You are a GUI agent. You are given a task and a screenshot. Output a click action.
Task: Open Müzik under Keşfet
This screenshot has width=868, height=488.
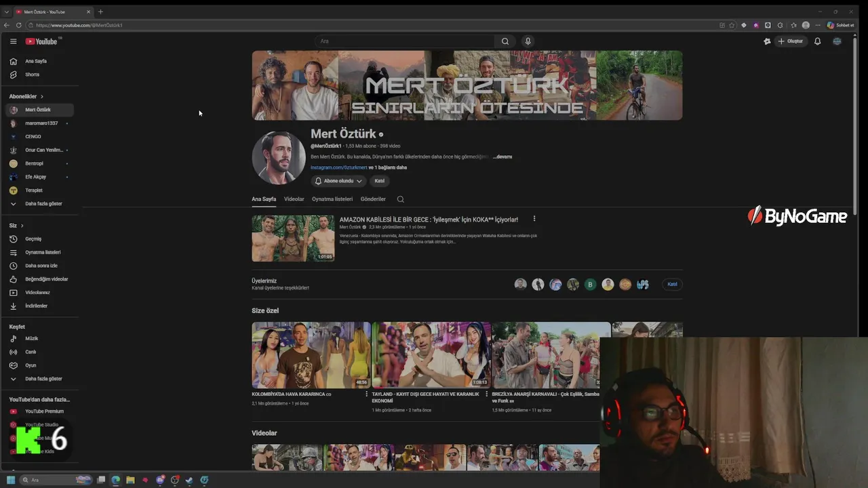click(x=41, y=338)
